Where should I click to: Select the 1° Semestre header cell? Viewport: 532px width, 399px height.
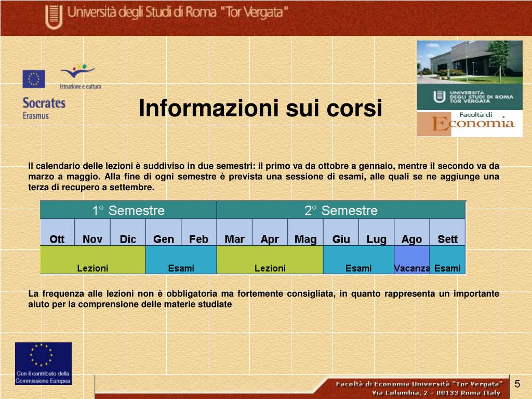click(x=128, y=210)
